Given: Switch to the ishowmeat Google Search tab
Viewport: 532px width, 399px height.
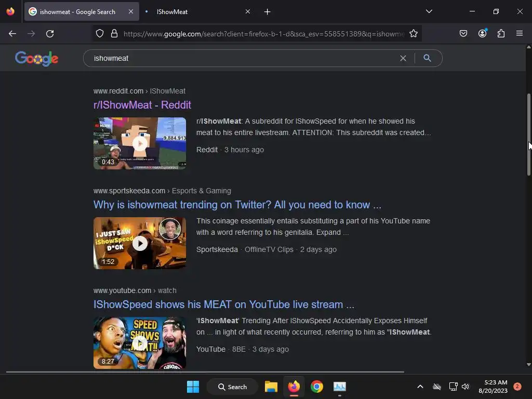Looking at the screenshot, I should click(x=82, y=11).
